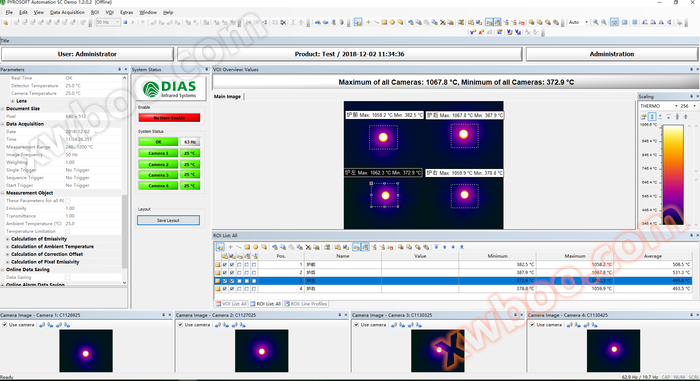This screenshot has height=381, width=700.
Task: Select ROI list row 3 highlighted in blue
Action: coord(453,281)
